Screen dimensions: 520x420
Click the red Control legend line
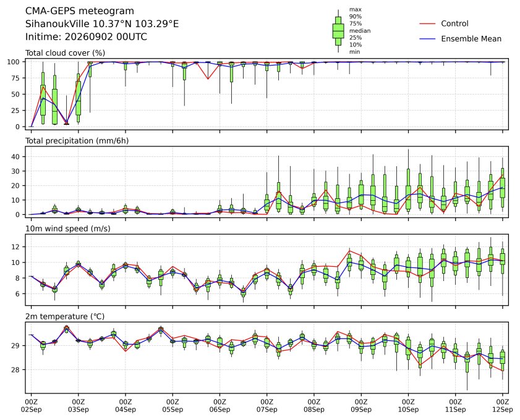point(427,24)
